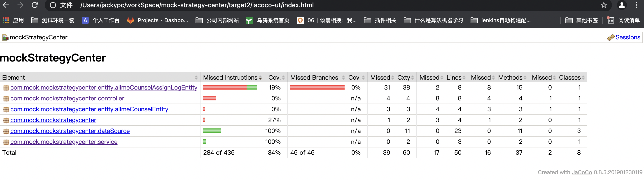The image size is (644, 180).
Task: Click the alimeCounselAssignLogEntity missed branches red bar
Action: coord(317,87)
